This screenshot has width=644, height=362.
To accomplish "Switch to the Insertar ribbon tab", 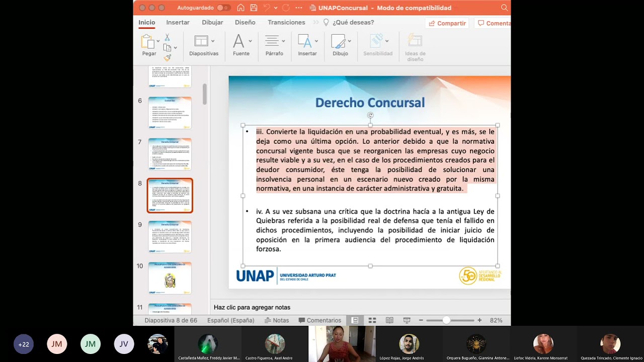I will (x=178, y=23).
